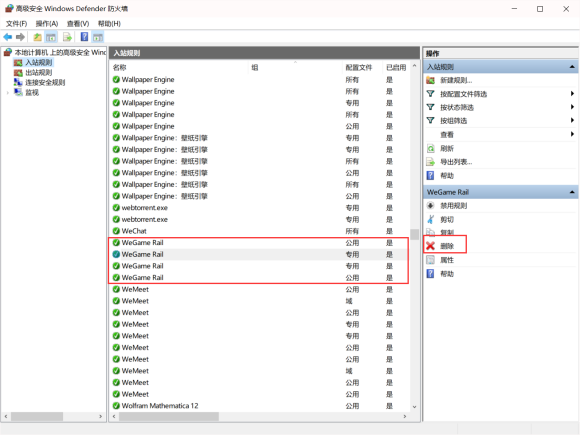Image resolution: width=580 pixels, height=435 pixels.
Task: Select 入站规则 in the left tree
Action: tap(38, 63)
